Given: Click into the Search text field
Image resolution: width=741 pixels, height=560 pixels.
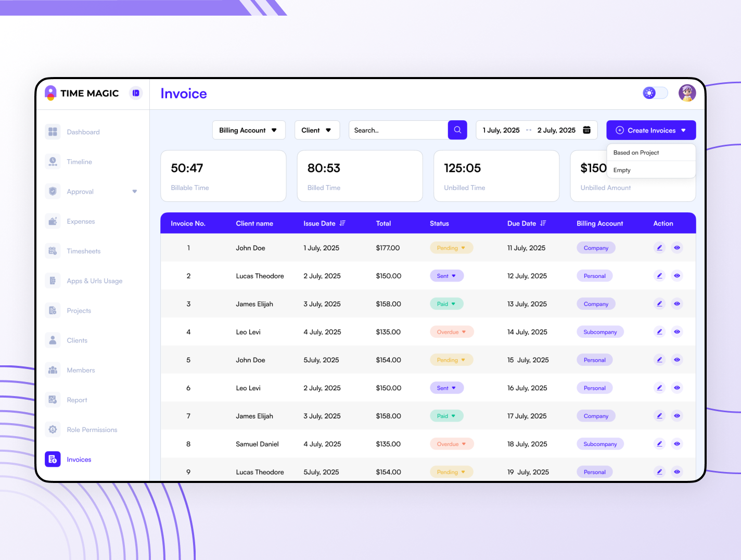Looking at the screenshot, I should [x=398, y=130].
